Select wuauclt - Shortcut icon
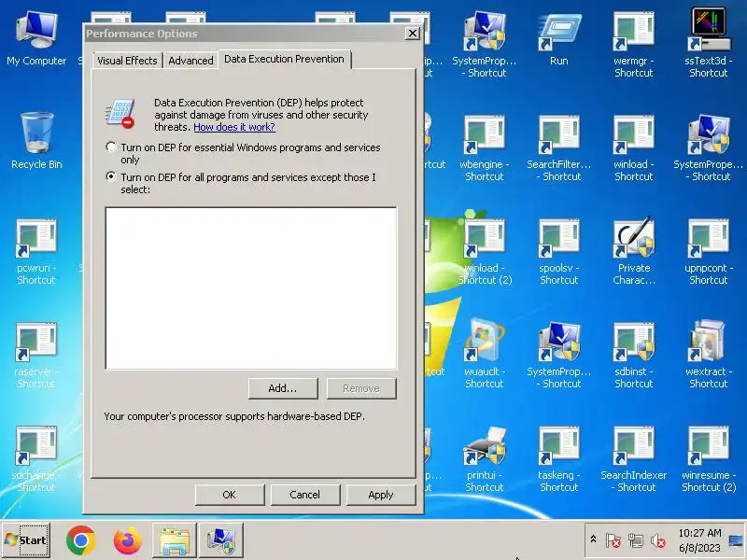This screenshot has width=747, height=560. (x=484, y=355)
